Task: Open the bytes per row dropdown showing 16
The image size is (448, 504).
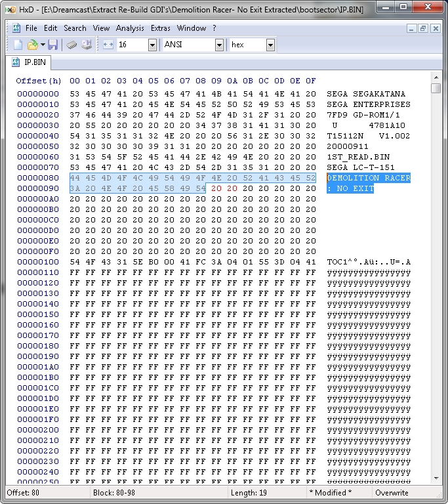Action: pyautogui.click(x=152, y=45)
